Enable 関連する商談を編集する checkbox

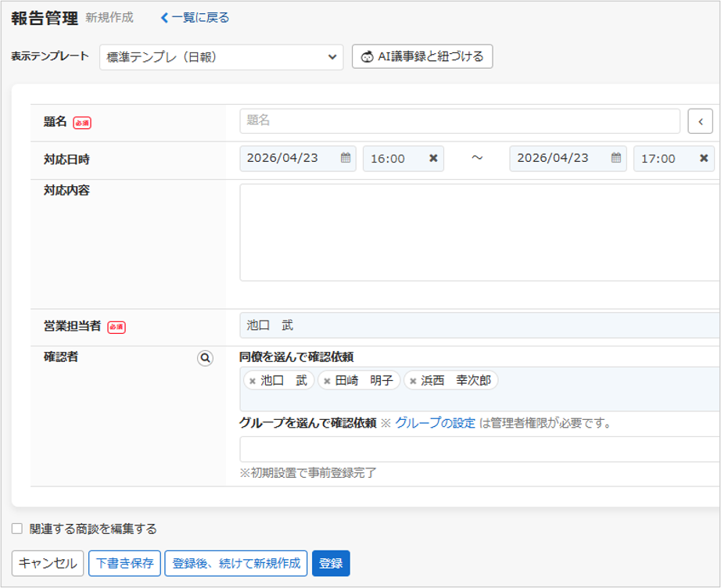pyautogui.click(x=17, y=529)
